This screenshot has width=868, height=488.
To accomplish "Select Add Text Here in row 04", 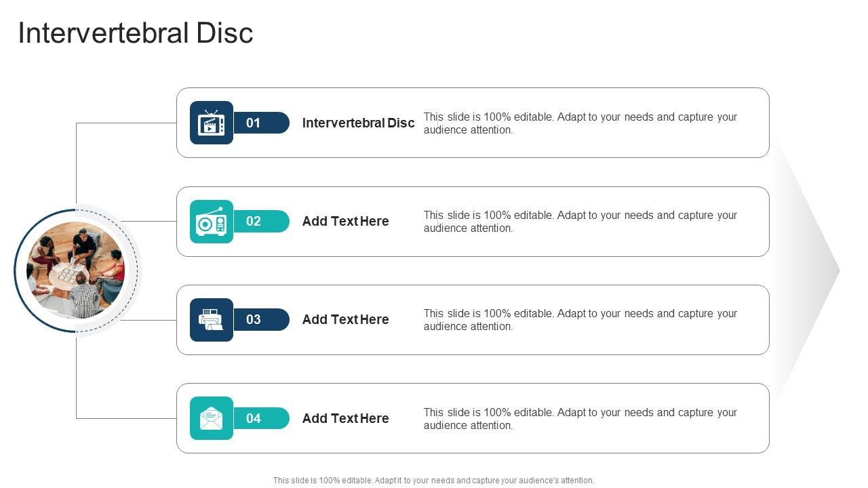I will pyautogui.click(x=345, y=418).
